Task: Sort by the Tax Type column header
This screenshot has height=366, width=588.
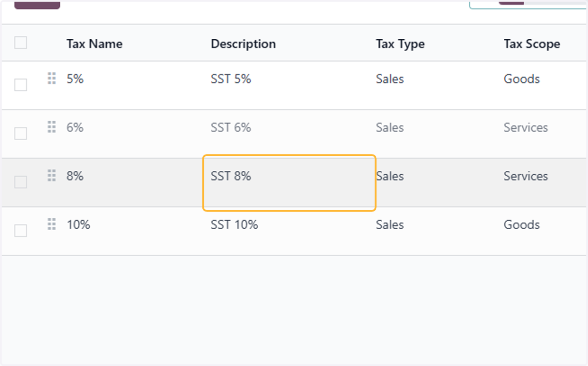Action: (x=400, y=44)
